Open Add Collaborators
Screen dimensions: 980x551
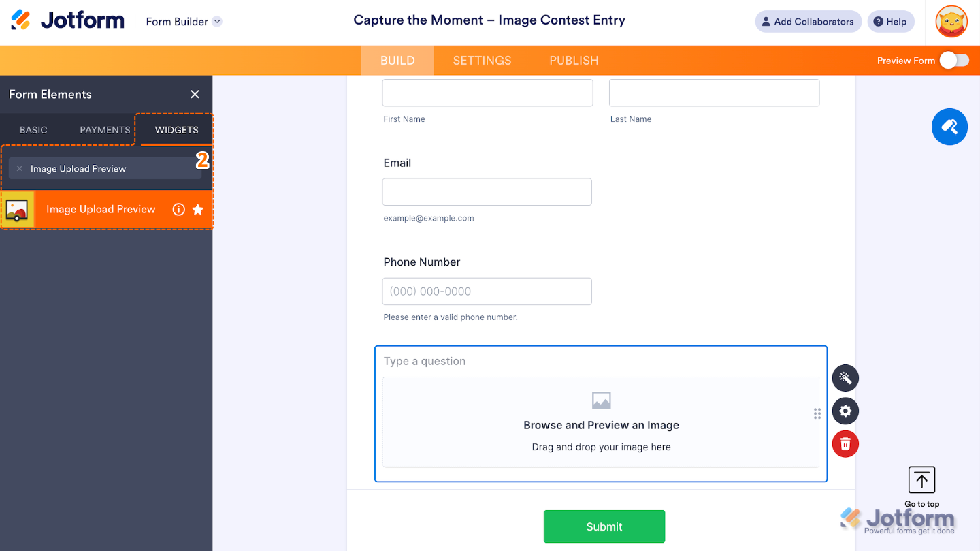click(x=808, y=21)
